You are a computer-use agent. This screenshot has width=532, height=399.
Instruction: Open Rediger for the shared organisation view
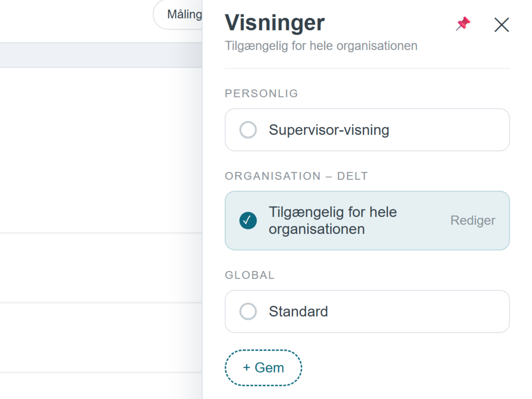[473, 221]
